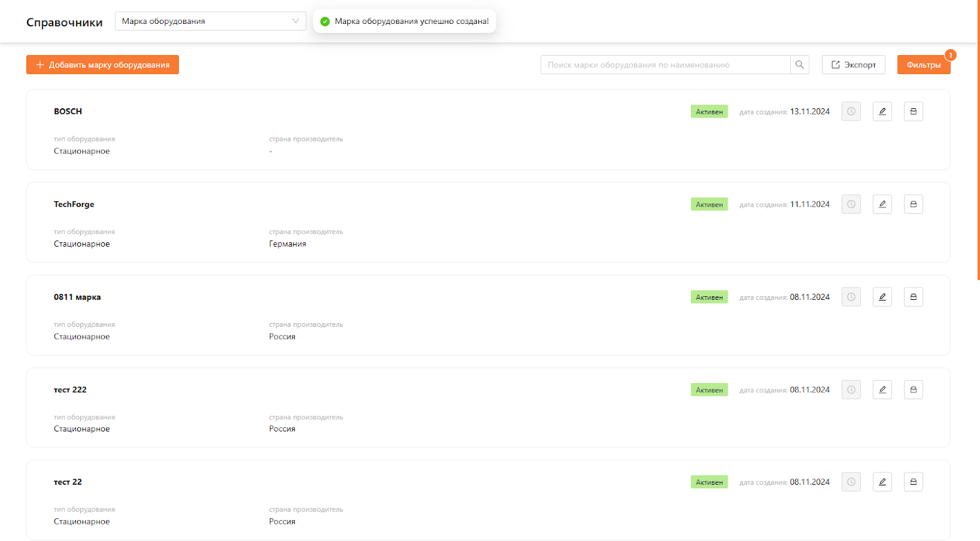Viewport: 980px width, 541px height.
Task: Click the magnifier search icon
Action: pyautogui.click(x=799, y=65)
